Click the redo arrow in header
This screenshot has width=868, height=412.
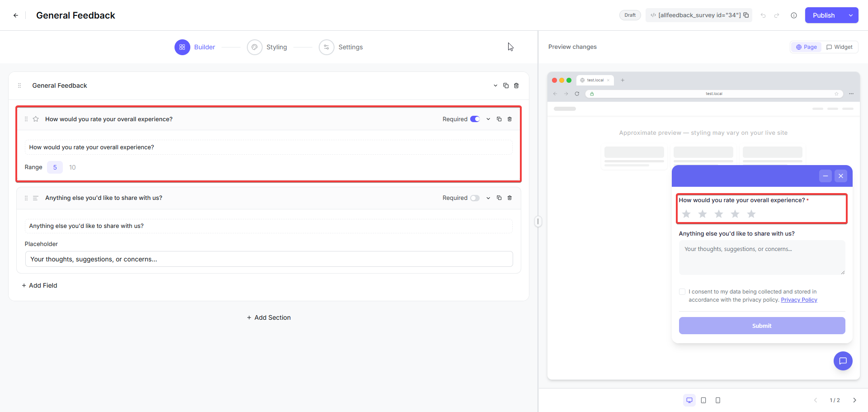777,15
